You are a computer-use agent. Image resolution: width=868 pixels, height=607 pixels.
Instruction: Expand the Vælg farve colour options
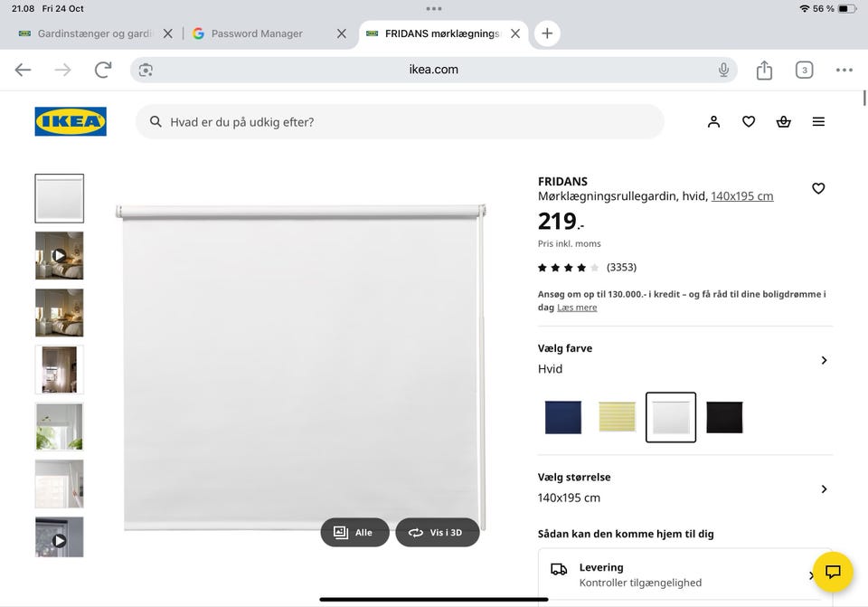(823, 360)
